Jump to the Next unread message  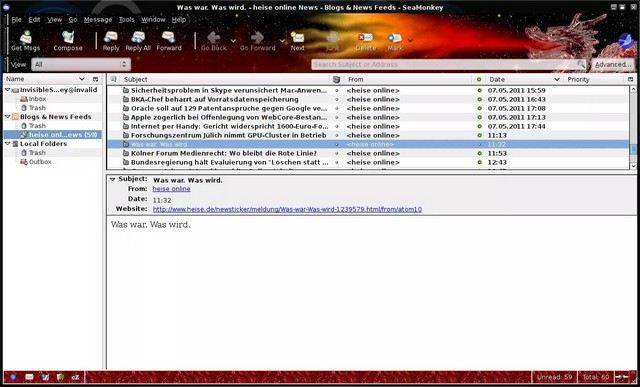298,41
